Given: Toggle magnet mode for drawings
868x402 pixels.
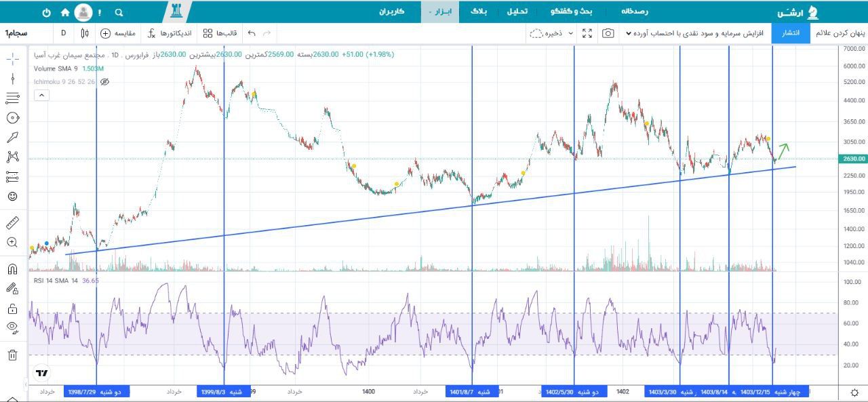Looking at the screenshot, I should coord(12,268).
